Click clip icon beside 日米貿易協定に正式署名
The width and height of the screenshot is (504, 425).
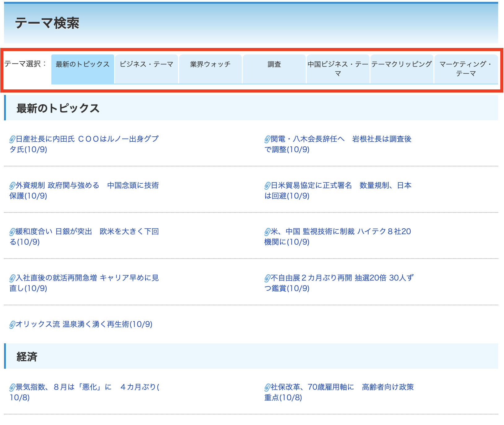pos(267,186)
